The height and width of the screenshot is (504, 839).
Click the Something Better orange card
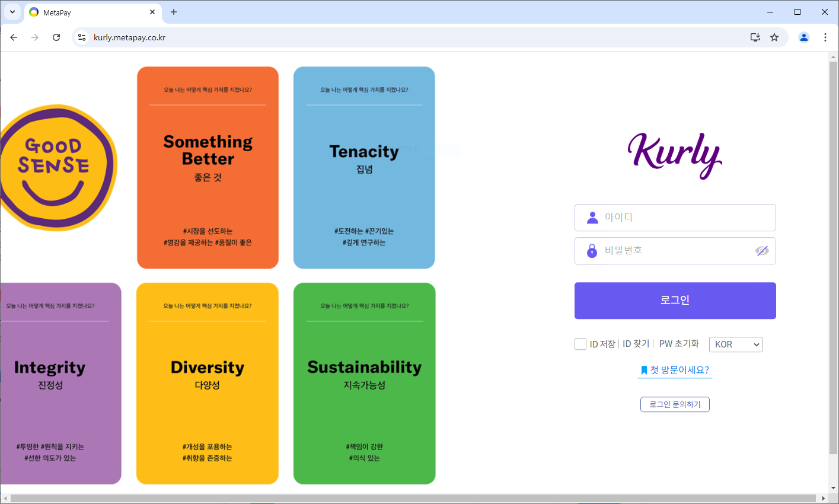[x=208, y=168]
